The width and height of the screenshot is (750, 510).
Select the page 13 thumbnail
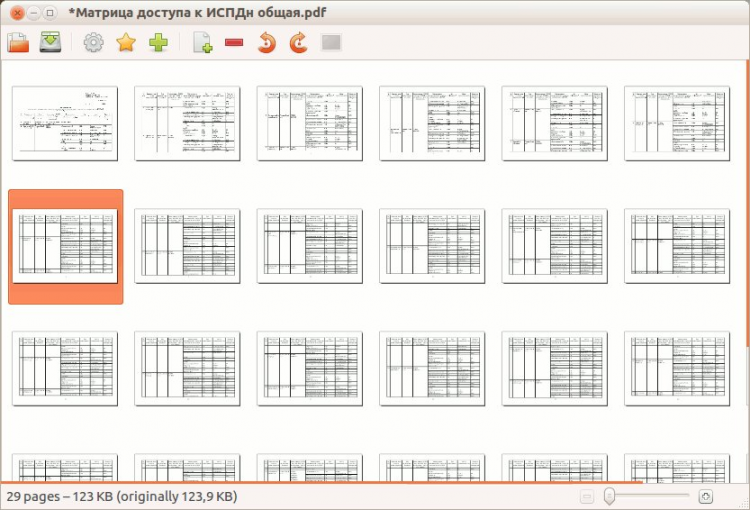point(65,368)
